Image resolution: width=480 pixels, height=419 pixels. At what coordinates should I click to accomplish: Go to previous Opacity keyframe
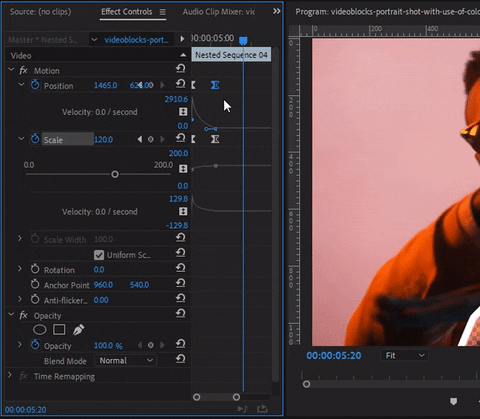click(140, 345)
